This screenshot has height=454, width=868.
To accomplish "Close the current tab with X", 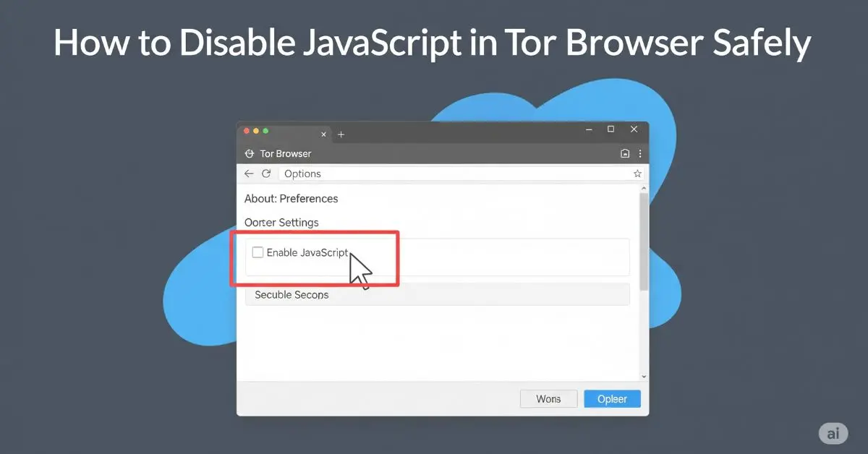I will pos(323,134).
